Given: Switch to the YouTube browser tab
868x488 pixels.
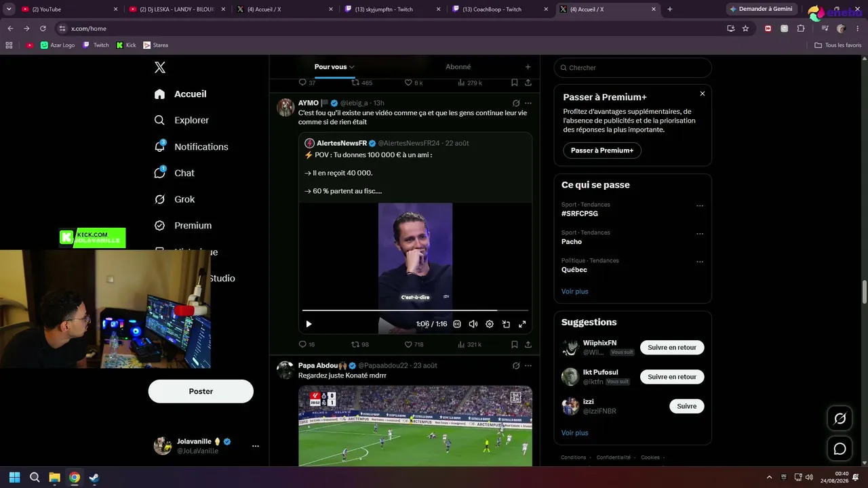Looking at the screenshot, I should pos(69,9).
